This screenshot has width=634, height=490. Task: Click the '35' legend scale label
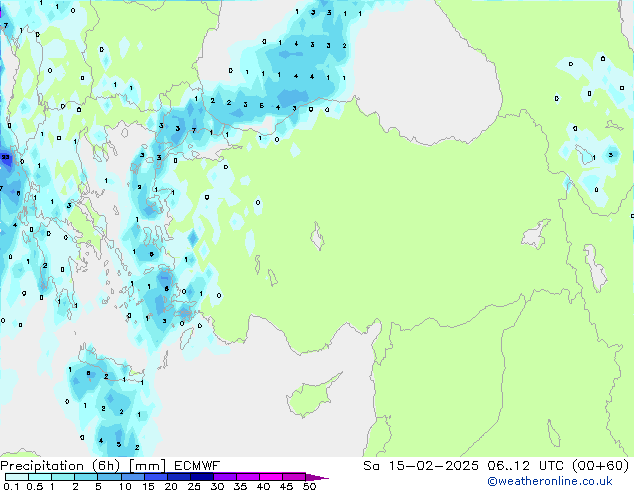[240, 486]
